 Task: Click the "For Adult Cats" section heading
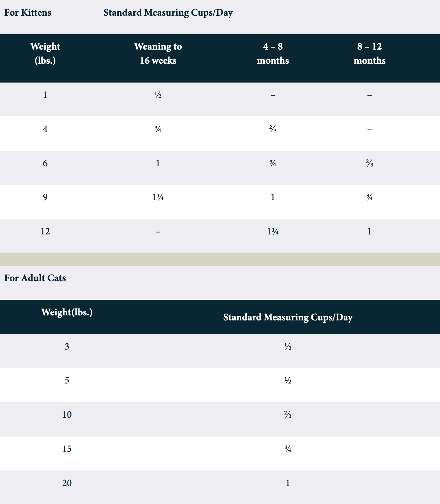(x=35, y=278)
